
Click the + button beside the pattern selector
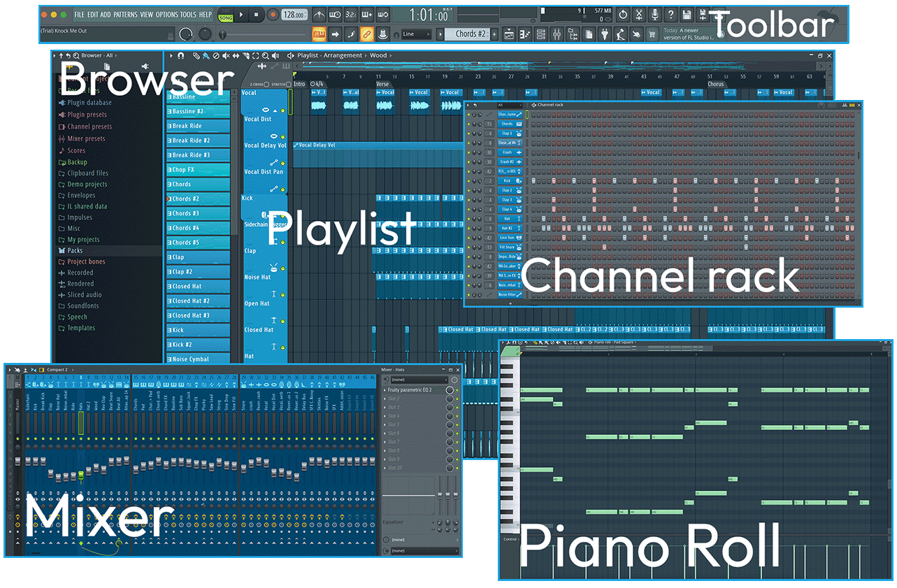pyautogui.click(x=494, y=33)
